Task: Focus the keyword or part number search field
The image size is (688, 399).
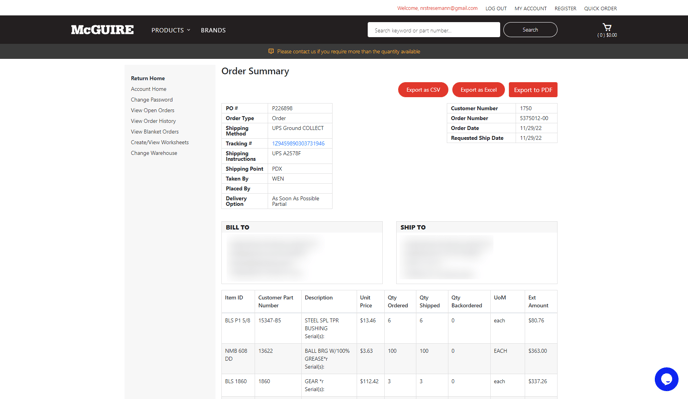Action: click(434, 30)
